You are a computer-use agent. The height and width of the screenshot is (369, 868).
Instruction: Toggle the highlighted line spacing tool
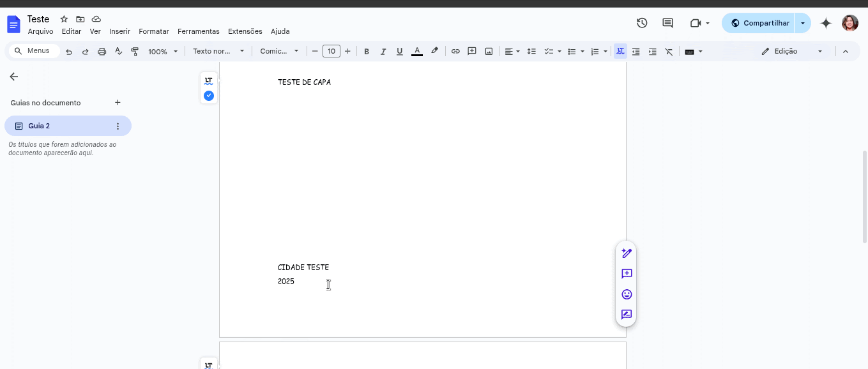coord(620,51)
